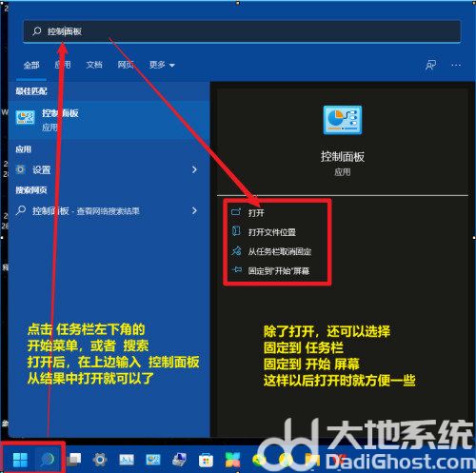The image size is (476, 473).
Task: Expand the 更多 dropdown
Action: [162, 65]
